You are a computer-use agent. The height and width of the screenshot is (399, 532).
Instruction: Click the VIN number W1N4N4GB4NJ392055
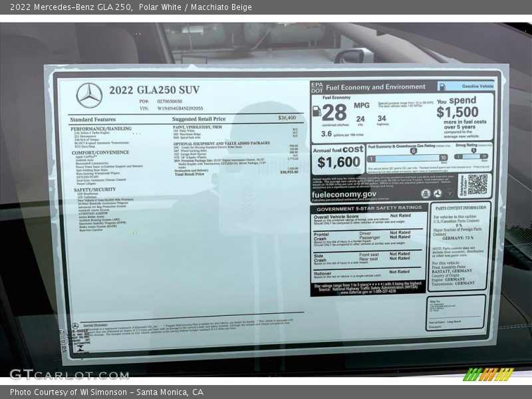coord(180,108)
